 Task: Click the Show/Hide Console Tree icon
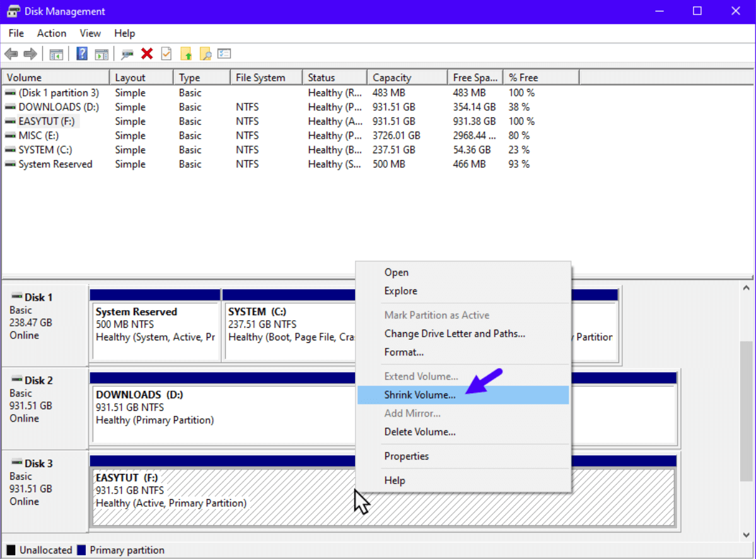(56, 54)
